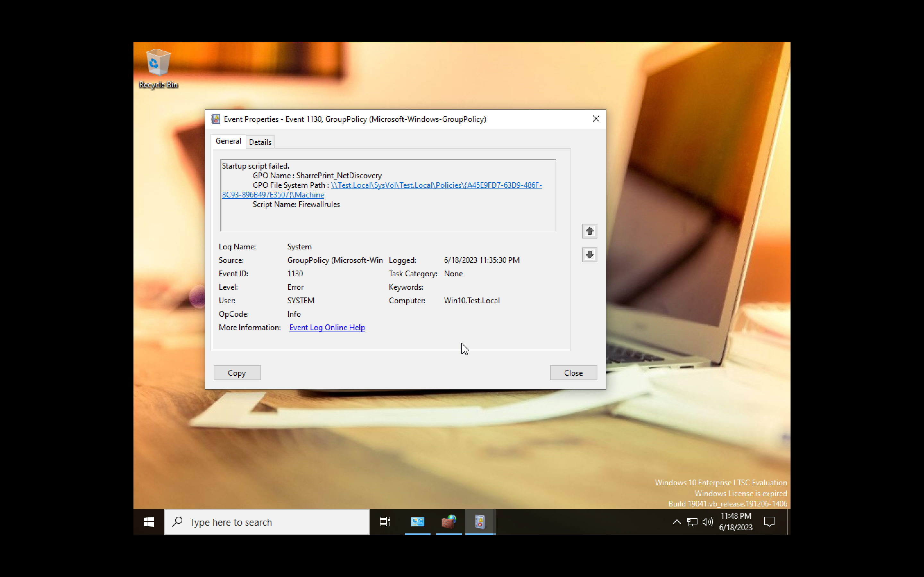
Task: Click the Copy button
Action: click(237, 372)
